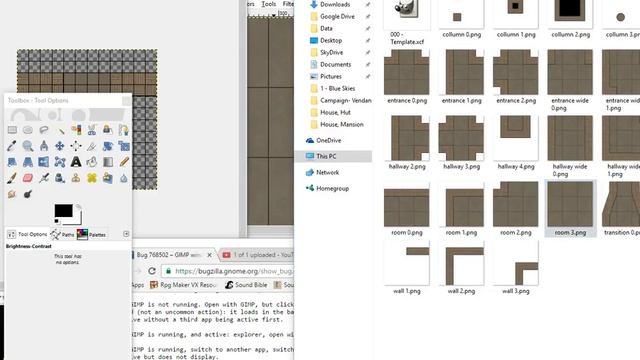This screenshot has height=360, width=640.
Task: Select OneDrive in navigation pane
Action: (x=329, y=140)
